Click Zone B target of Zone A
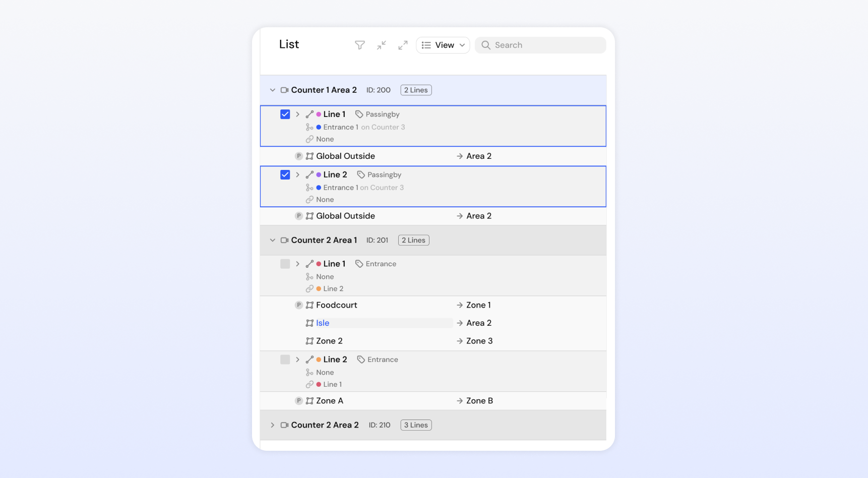868x478 pixels. (479, 401)
